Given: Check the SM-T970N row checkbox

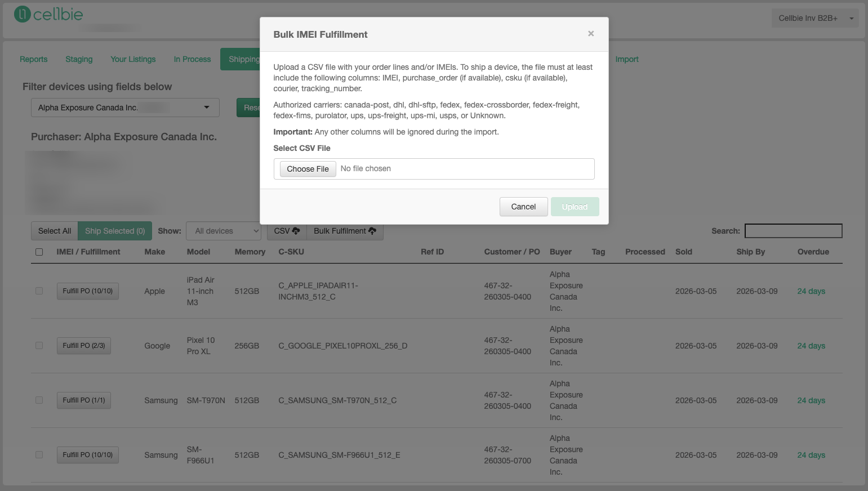Looking at the screenshot, I should pos(39,400).
